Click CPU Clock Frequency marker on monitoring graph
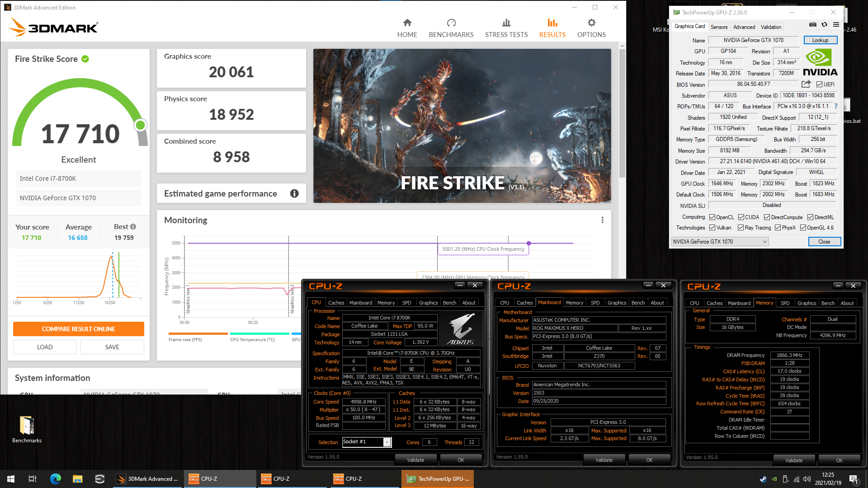The height and width of the screenshot is (488, 868). coord(528,243)
